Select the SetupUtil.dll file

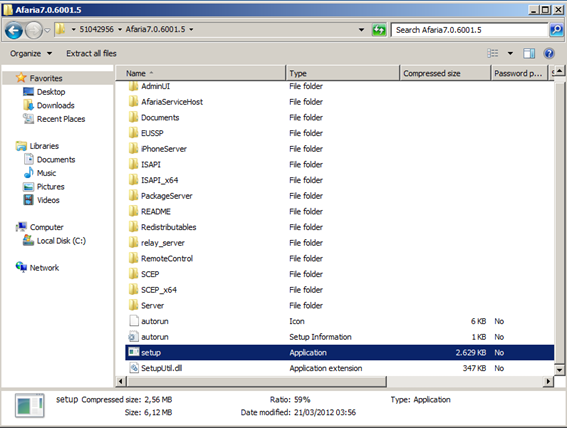(x=340, y=368)
